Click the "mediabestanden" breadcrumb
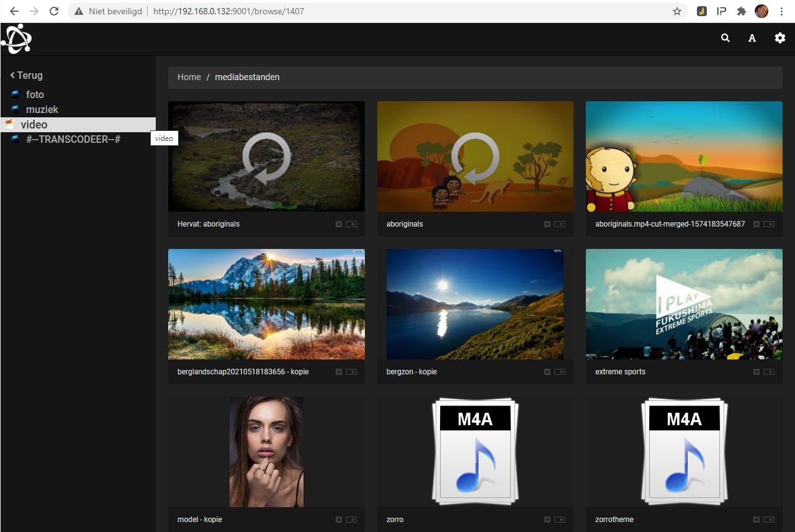This screenshot has width=795, height=532. point(247,77)
